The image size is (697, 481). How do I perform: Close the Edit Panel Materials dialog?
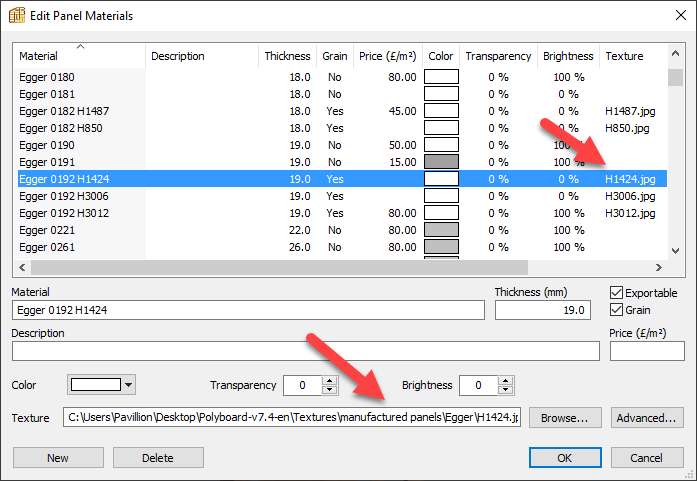click(x=681, y=15)
